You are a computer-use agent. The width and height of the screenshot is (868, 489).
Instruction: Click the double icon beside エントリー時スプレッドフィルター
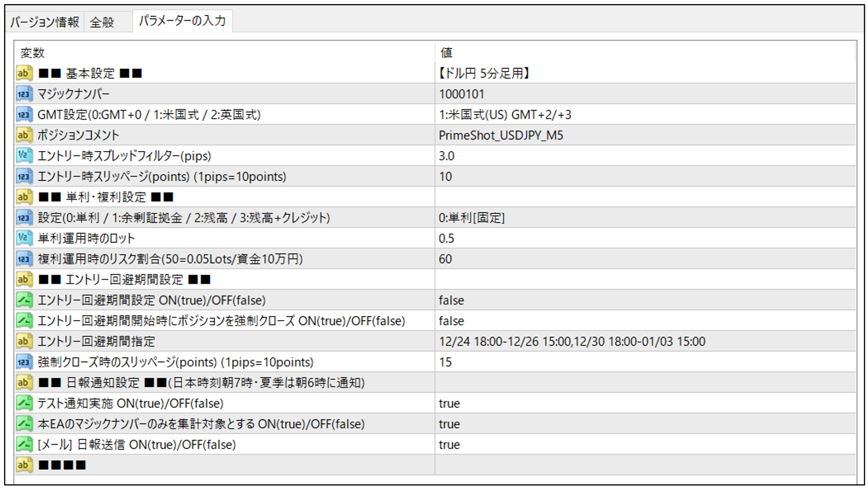click(24, 156)
